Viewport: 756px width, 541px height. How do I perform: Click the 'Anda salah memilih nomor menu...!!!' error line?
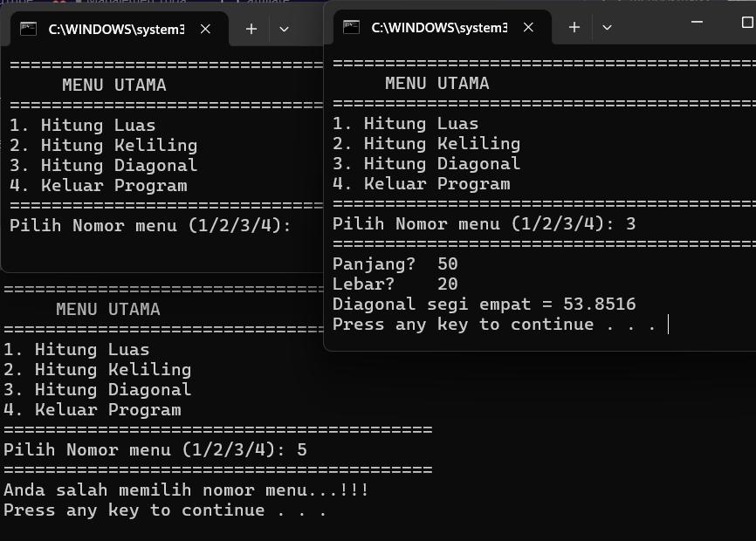tap(186, 490)
